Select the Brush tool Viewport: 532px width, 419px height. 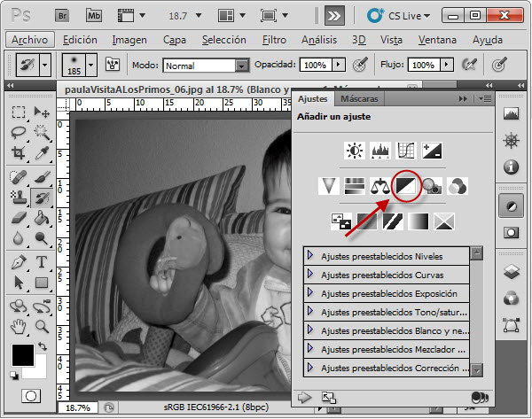coord(42,176)
